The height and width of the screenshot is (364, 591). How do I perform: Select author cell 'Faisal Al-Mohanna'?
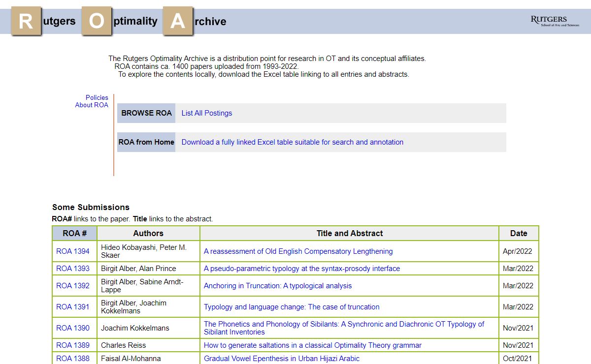148,359
